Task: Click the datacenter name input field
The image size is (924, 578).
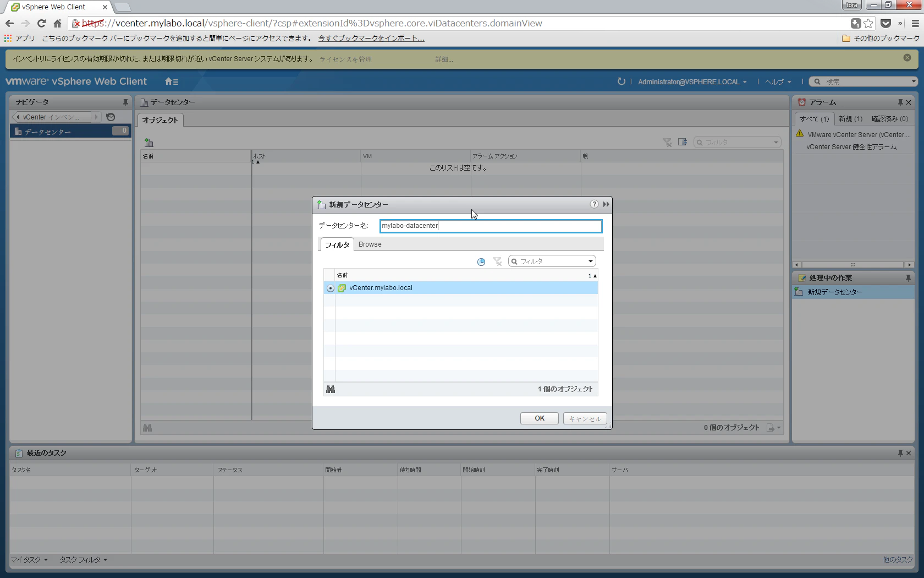Action: 491,226
